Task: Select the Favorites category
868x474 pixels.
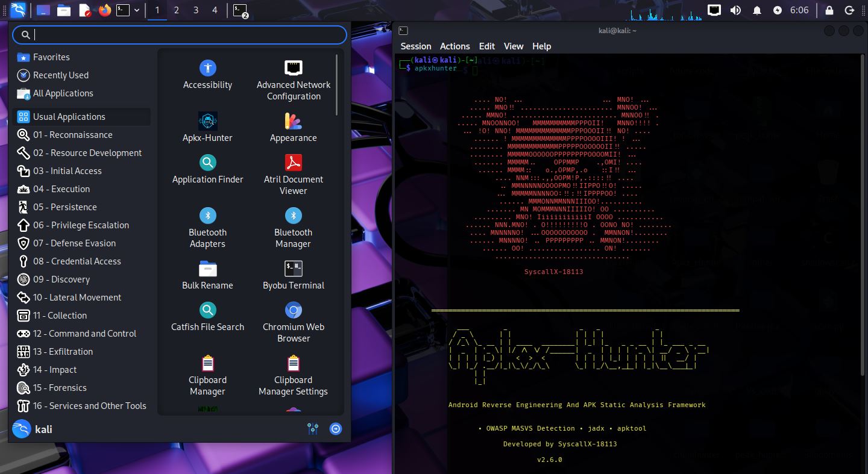Action: pos(82,57)
